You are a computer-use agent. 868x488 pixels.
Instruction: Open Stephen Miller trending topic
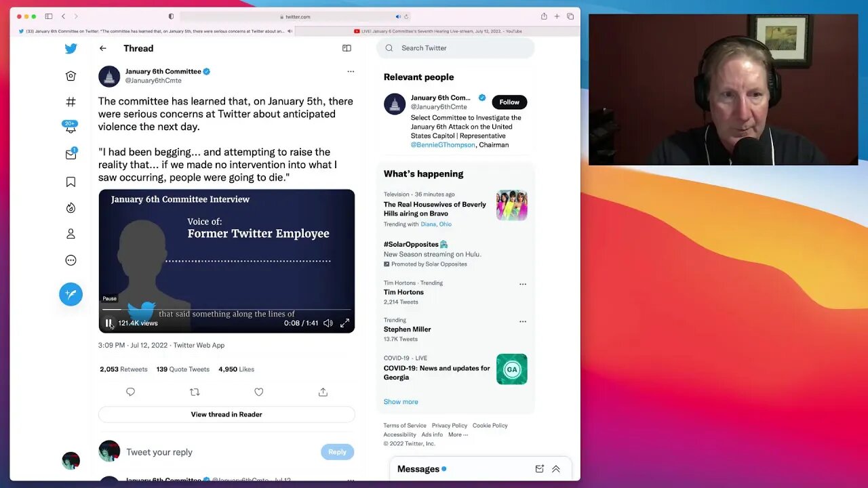pos(408,329)
